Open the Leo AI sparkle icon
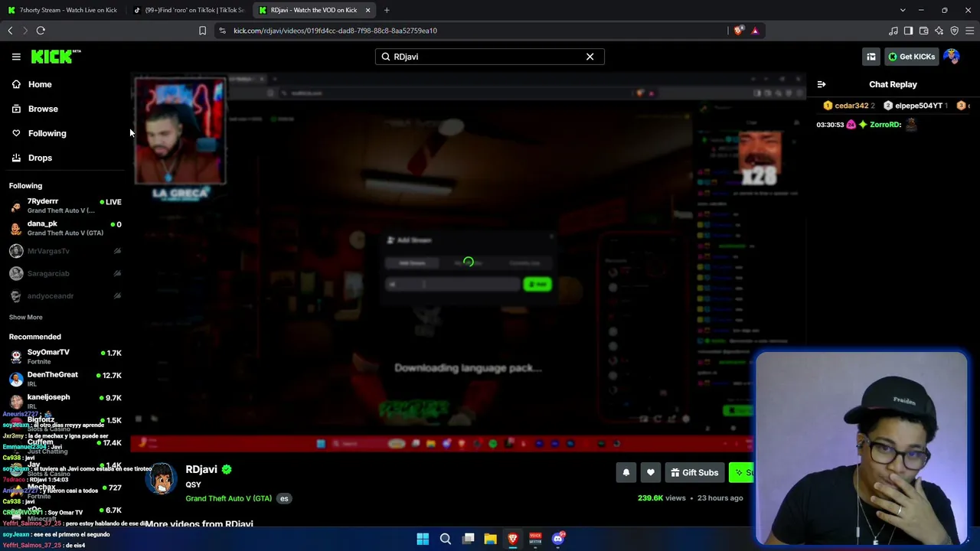The image size is (980, 551). [x=939, y=31]
